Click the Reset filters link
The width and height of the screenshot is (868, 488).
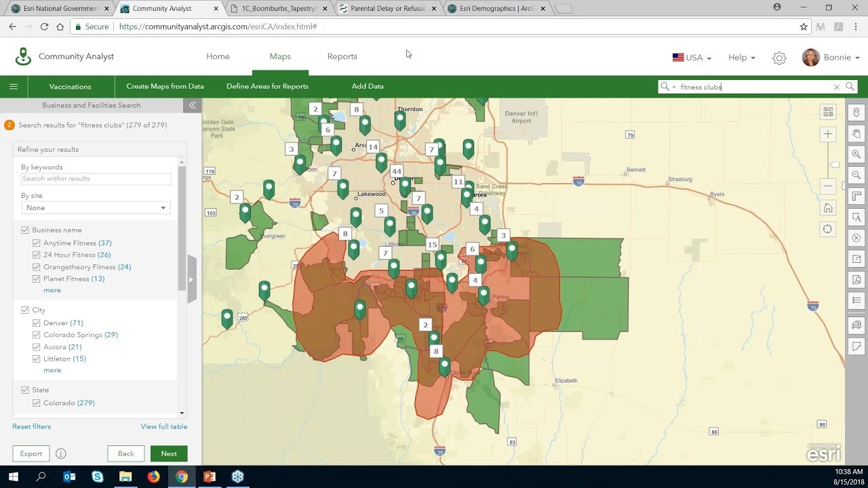click(31, 426)
